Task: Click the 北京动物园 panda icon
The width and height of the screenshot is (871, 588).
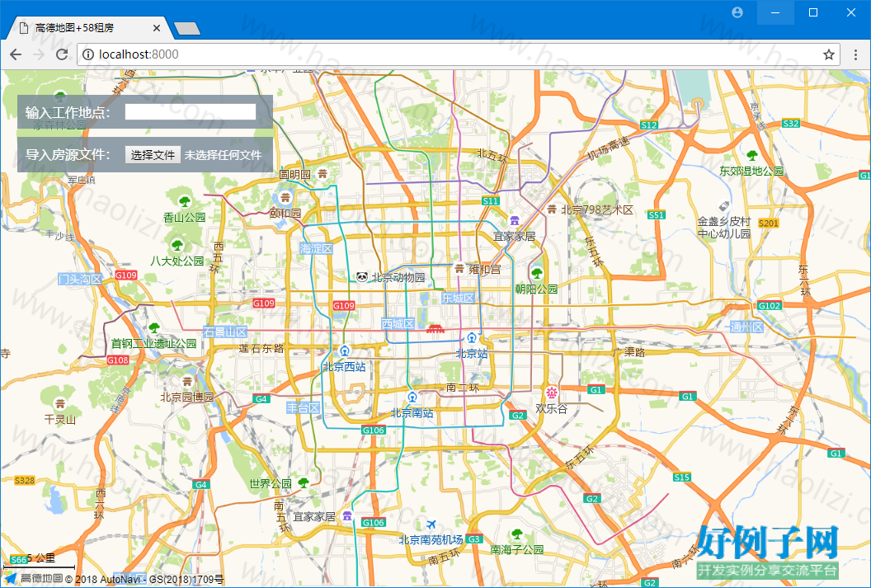Action: (x=362, y=276)
